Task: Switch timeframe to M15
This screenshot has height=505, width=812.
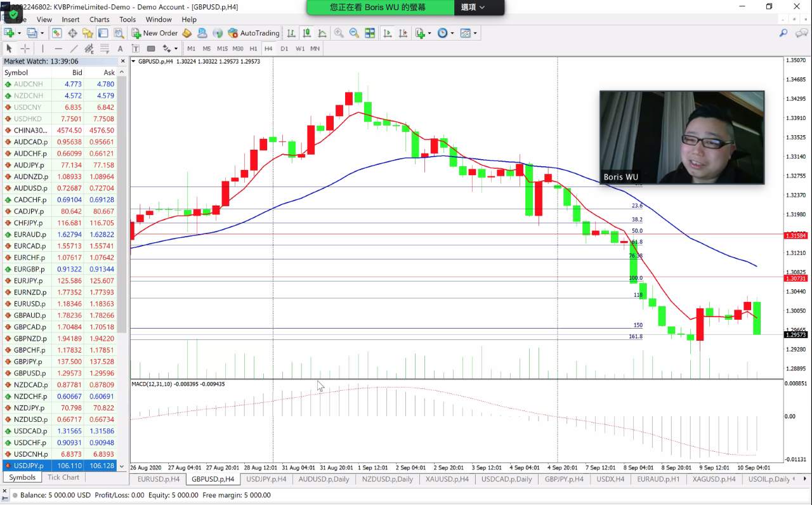Action: [x=222, y=48]
